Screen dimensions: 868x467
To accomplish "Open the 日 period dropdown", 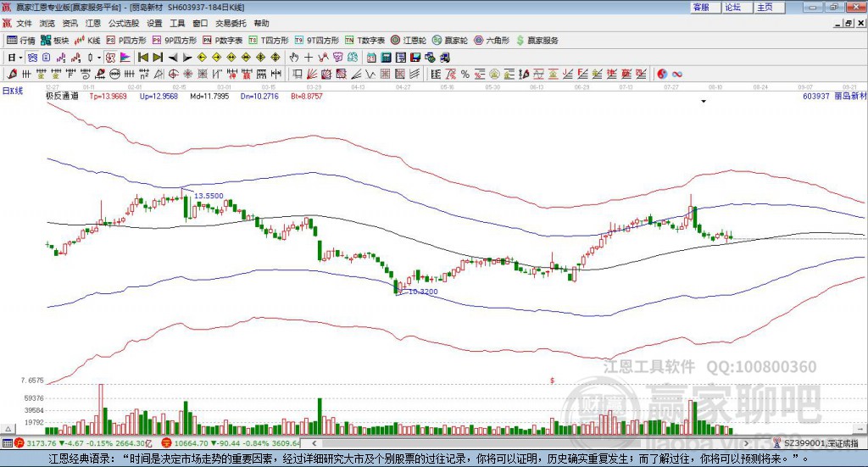I will click(15, 58).
